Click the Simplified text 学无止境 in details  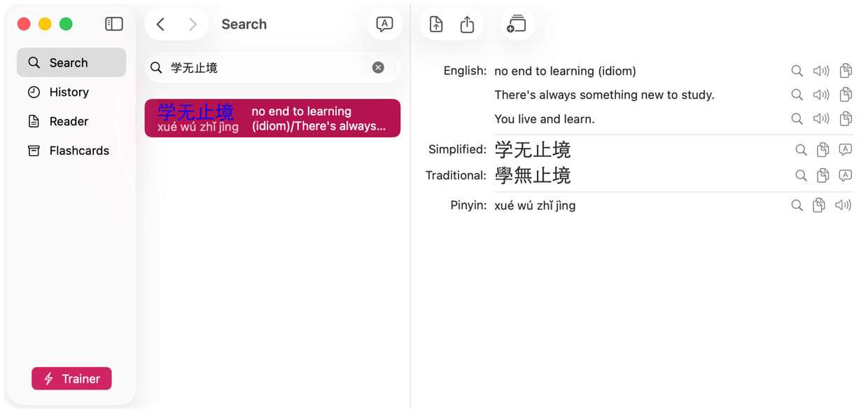click(533, 149)
